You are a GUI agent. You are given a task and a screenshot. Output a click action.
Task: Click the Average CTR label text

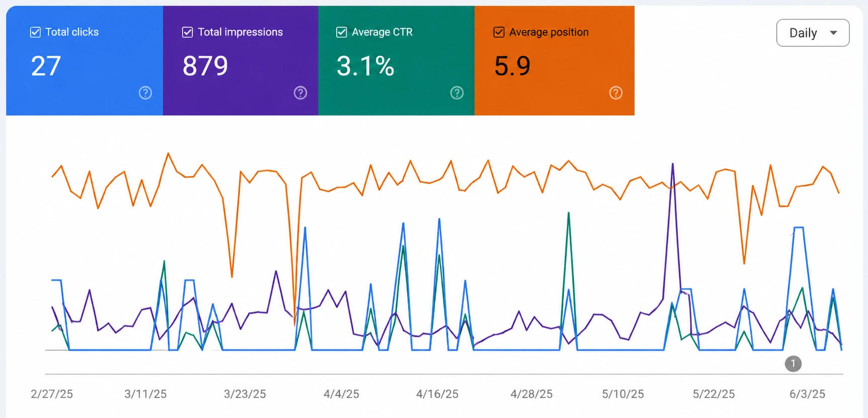(382, 32)
